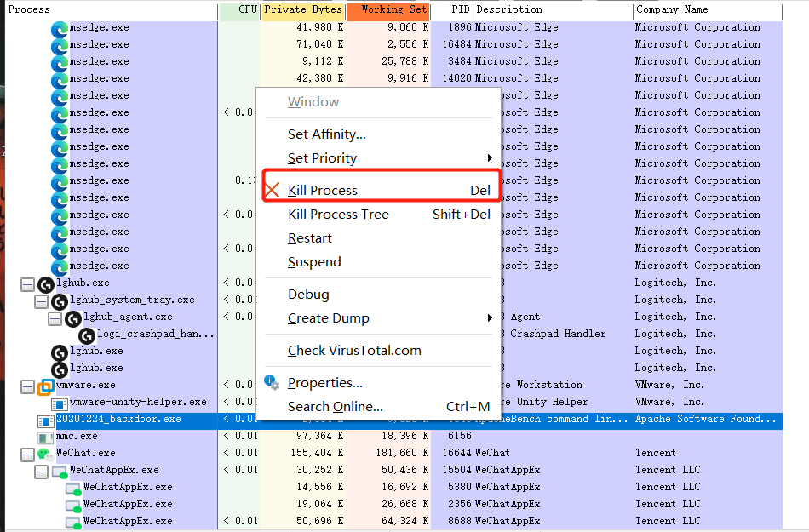
Task: Click Logitech icon of top lghub.exe
Action: point(46,284)
